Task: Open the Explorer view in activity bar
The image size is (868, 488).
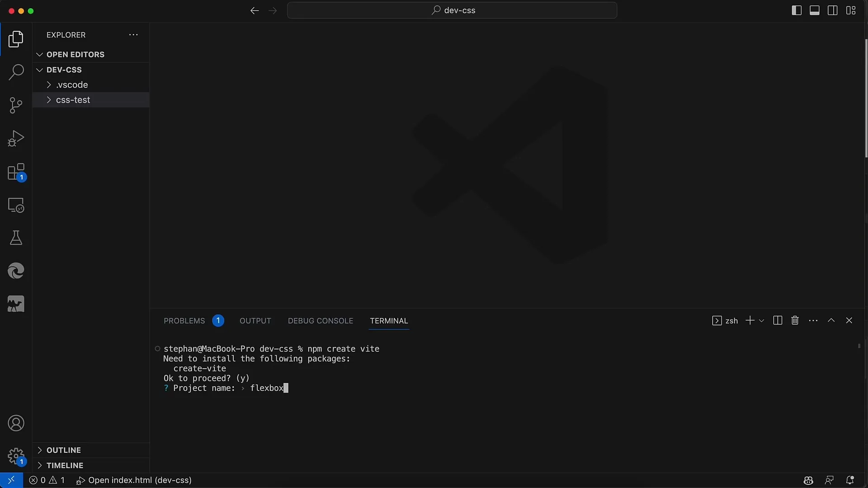Action: 16,39
